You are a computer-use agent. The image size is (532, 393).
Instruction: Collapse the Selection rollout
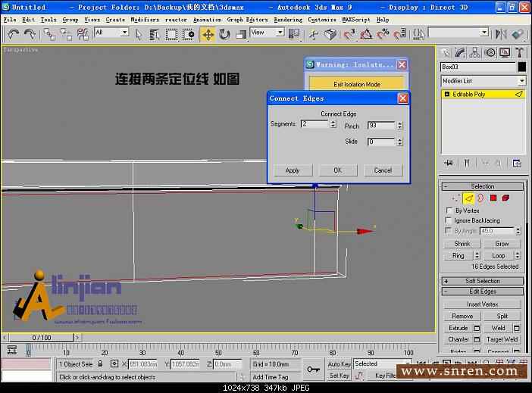click(483, 186)
